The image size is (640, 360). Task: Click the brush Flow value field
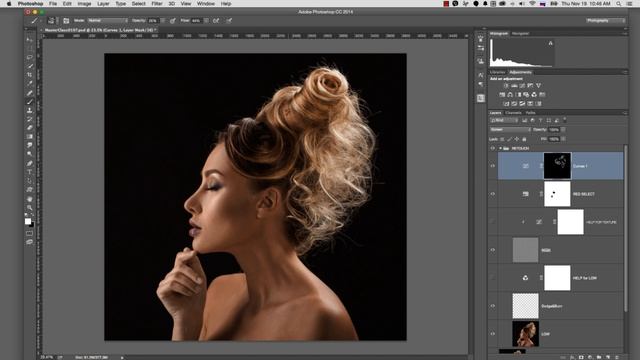(x=196, y=20)
